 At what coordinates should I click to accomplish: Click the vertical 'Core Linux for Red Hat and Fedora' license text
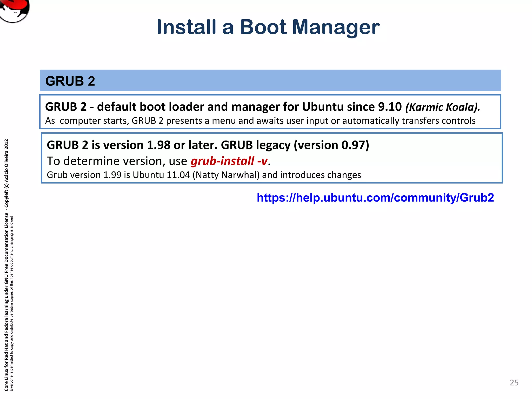[x=6, y=265]
